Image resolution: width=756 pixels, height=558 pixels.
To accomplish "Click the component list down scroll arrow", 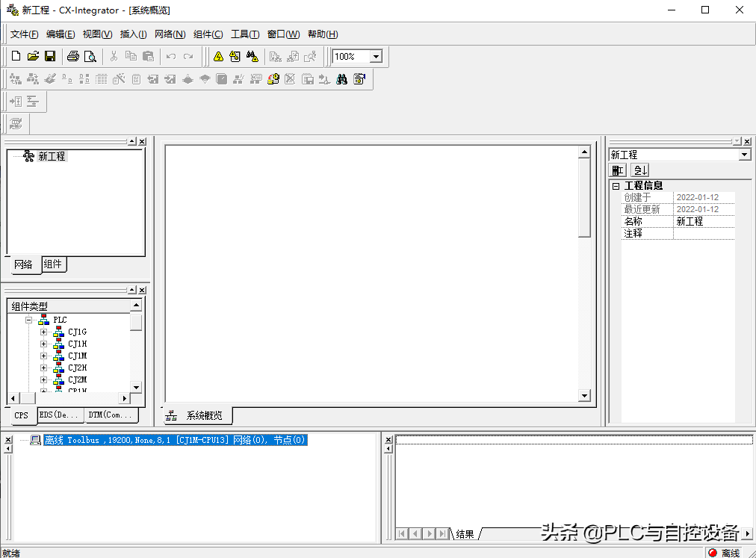I will pyautogui.click(x=136, y=387).
